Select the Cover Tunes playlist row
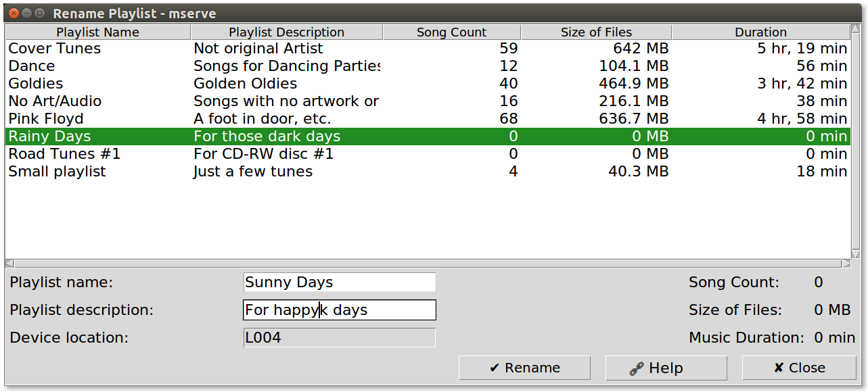The width and height of the screenshot is (868, 392). pos(428,49)
